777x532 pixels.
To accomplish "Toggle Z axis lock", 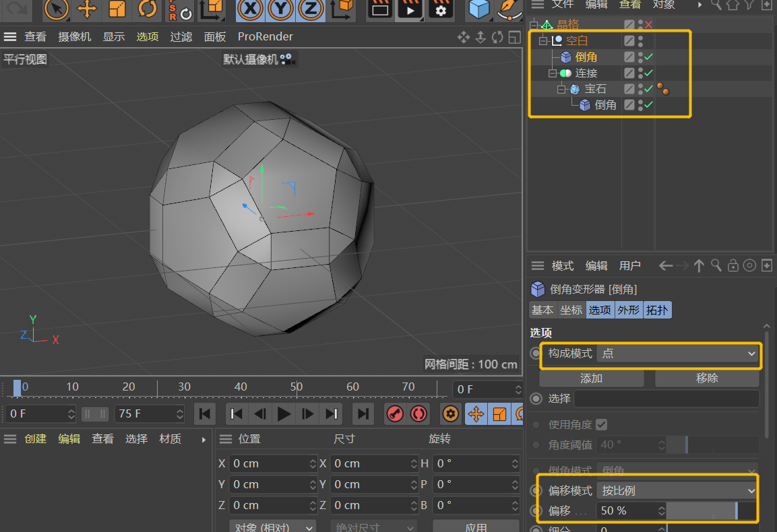I will pos(311,9).
